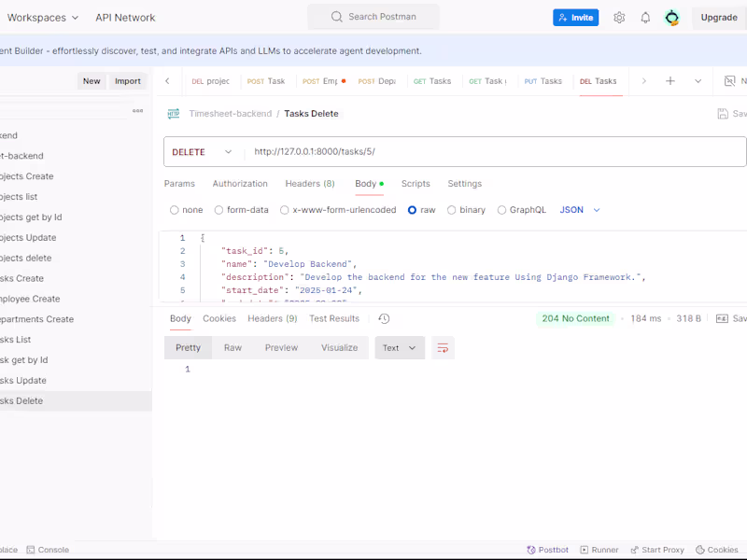747x560 pixels.
Task: Open the tab list chevron dropdown
Action: pos(698,81)
